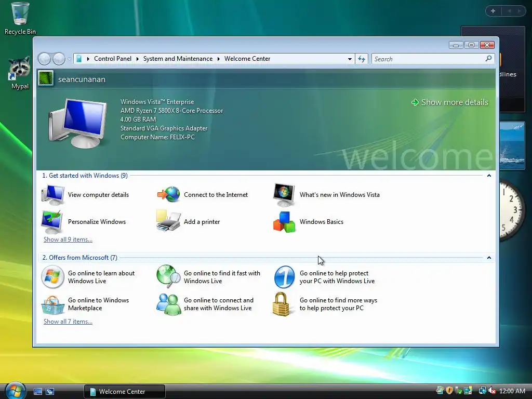Select the Welcome Center breadcrumb
Image resolution: width=532 pixels, height=399 pixels.
click(x=247, y=59)
